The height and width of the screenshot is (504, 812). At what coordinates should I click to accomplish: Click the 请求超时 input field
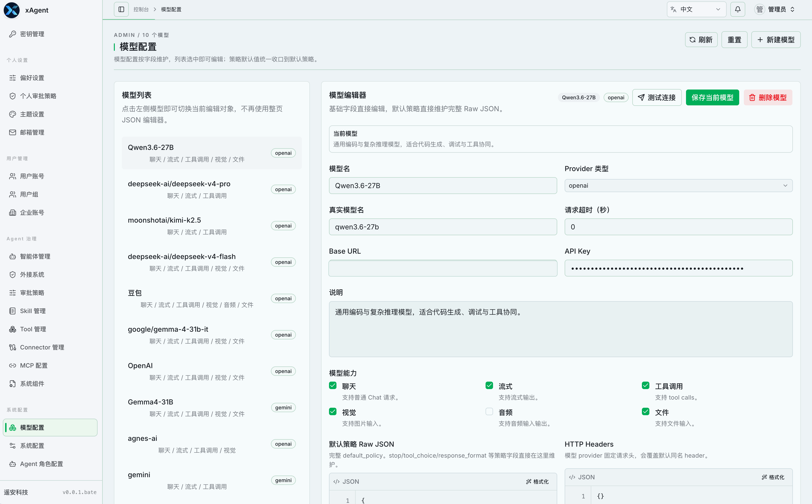(x=678, y=227)
